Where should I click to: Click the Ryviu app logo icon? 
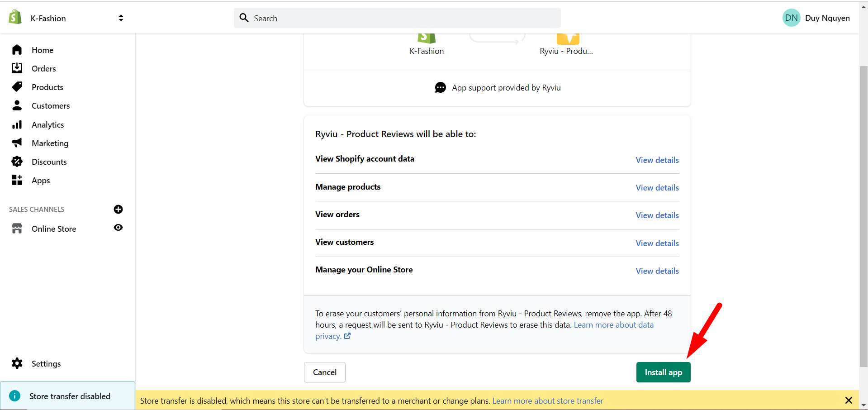point(568,39)
